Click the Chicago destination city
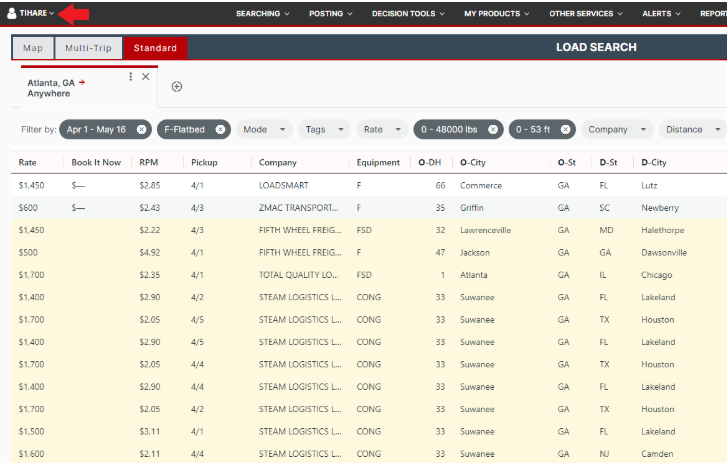727x463 pixels. pos(657,275)
